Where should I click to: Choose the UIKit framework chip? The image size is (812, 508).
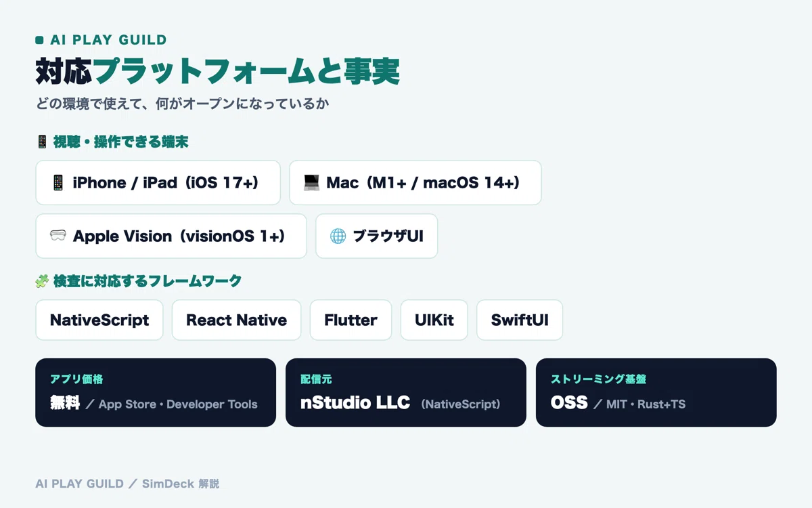434,320
